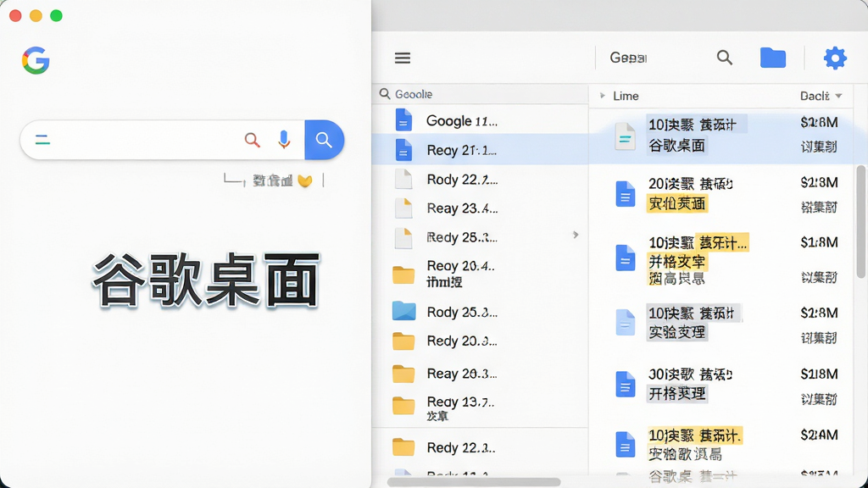Click the Gepai field in the toolbar
The height and width of the screenshot is (488, 868).
(628, 58)
